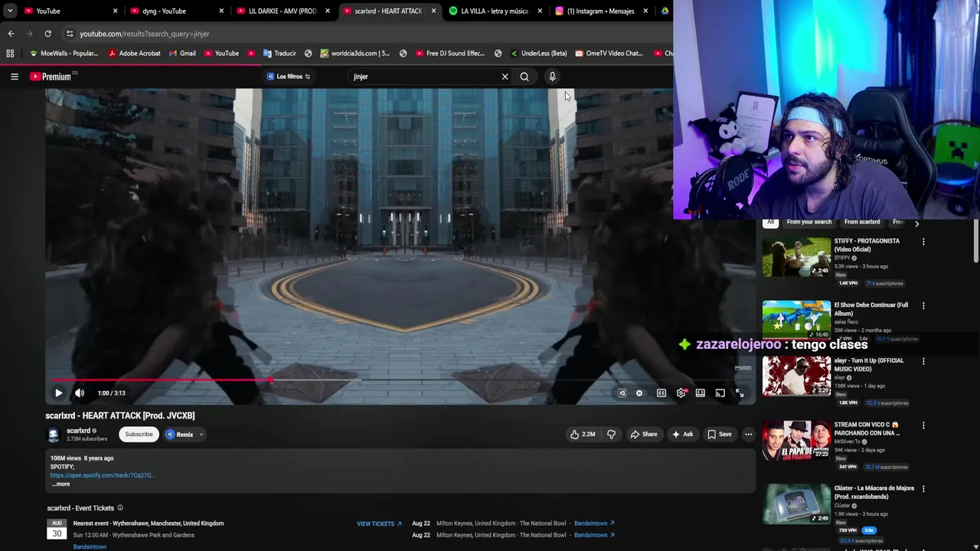Viewport: 980px width, 551px height.
Task: Open site info icon in address bar
Action: point(70,34)
